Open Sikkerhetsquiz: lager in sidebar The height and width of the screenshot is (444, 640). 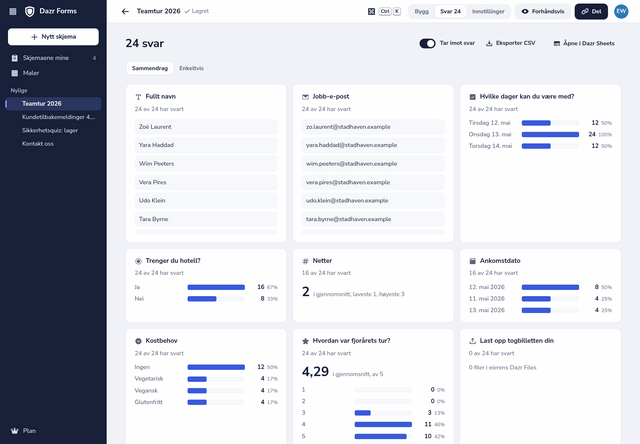tap(53, 131)
